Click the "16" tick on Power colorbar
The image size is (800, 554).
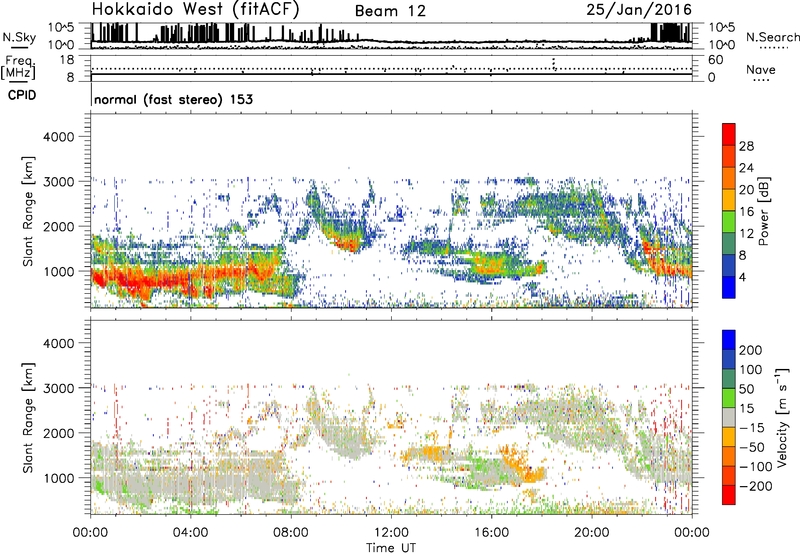[746, 212]
